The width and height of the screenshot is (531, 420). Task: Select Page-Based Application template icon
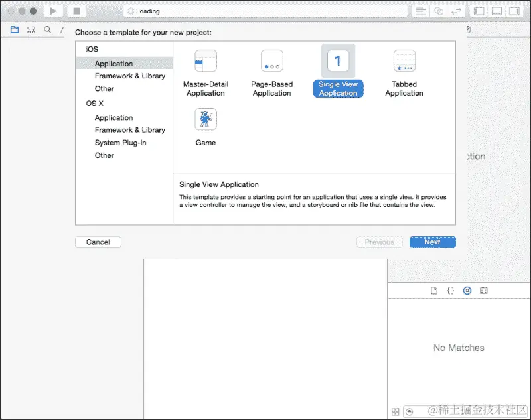click(x=272, y=61)
